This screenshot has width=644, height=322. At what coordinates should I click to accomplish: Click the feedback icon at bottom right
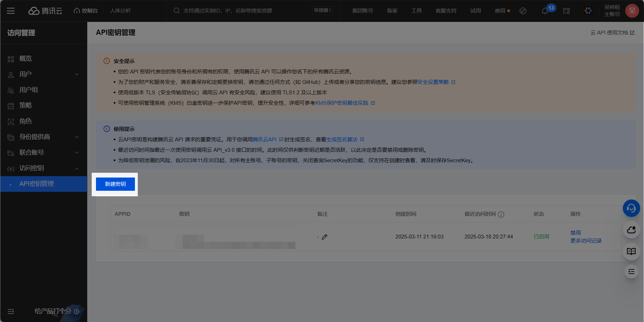point(631,272)
